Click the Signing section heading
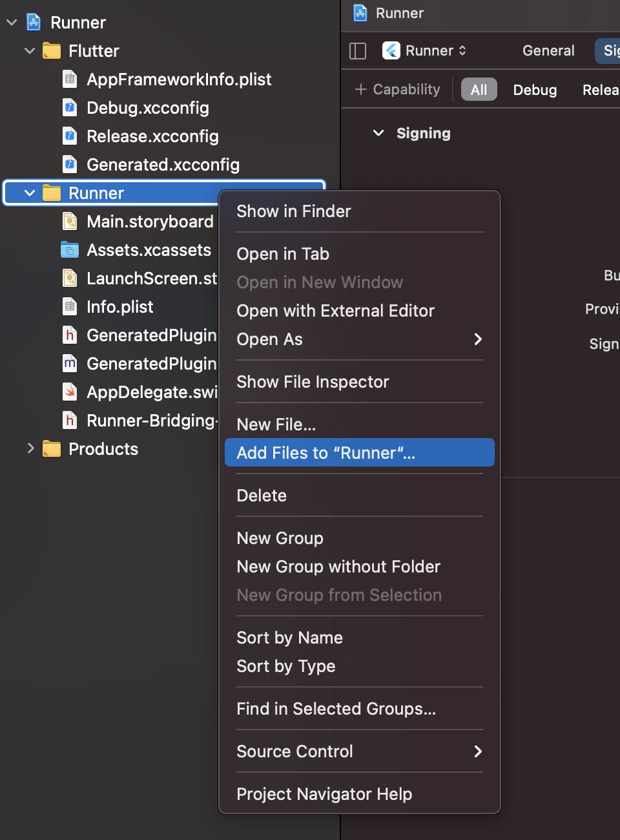This screenshot has width=620, height=840. point(424,133)
